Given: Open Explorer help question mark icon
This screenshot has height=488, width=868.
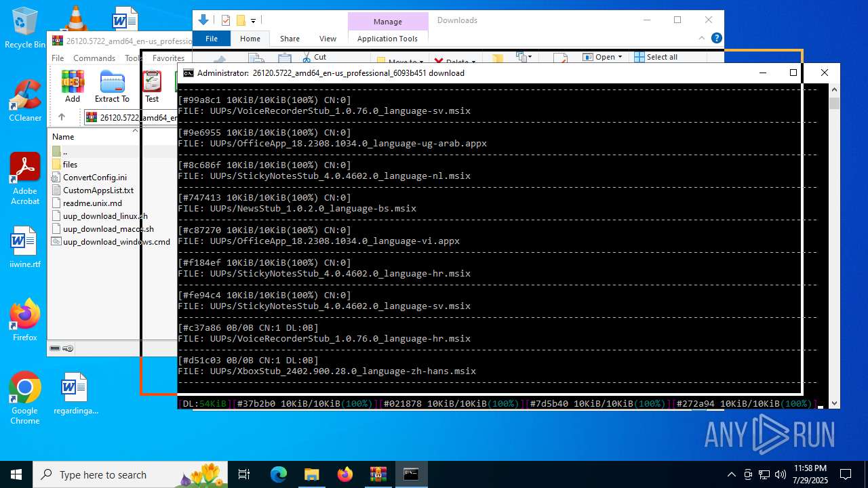Looking at the screenshot, I should click(716, 39).
